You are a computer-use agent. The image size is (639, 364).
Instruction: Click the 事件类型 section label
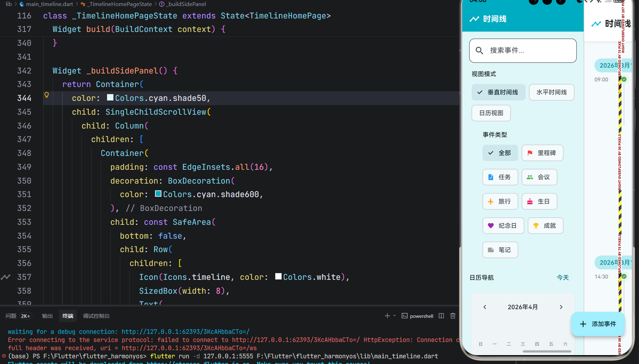point(495,135)
